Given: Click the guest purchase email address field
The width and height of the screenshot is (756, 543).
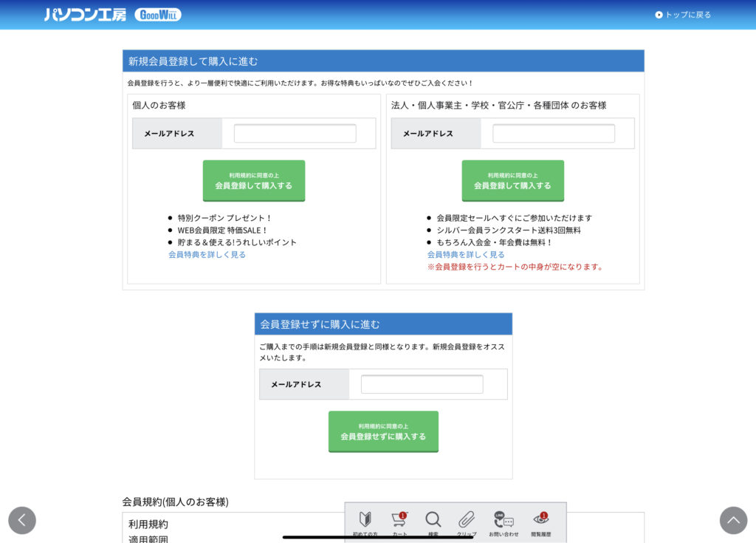Looking at the screenshot, I should coord(421,384).
